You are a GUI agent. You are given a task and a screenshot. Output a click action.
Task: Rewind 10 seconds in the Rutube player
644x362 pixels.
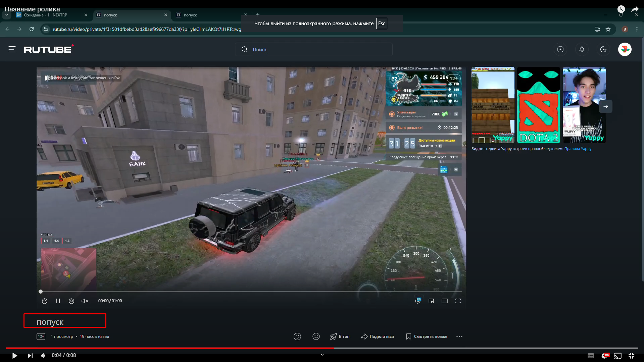45,301
